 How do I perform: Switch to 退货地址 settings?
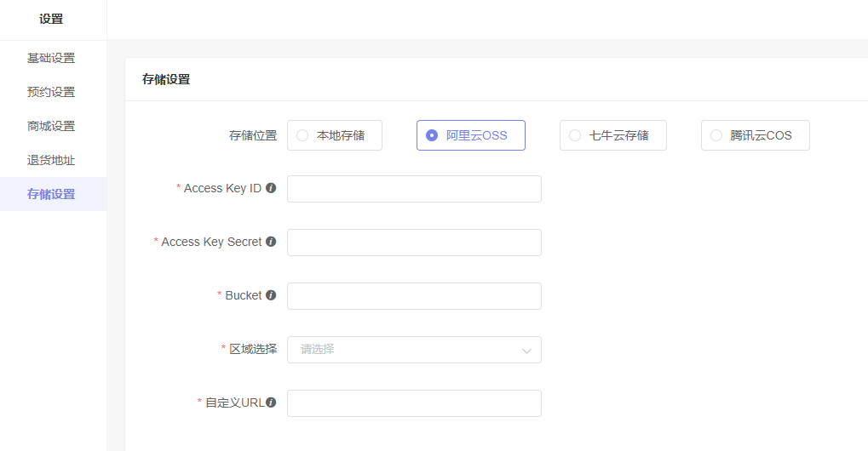click(x=53, y=160)
